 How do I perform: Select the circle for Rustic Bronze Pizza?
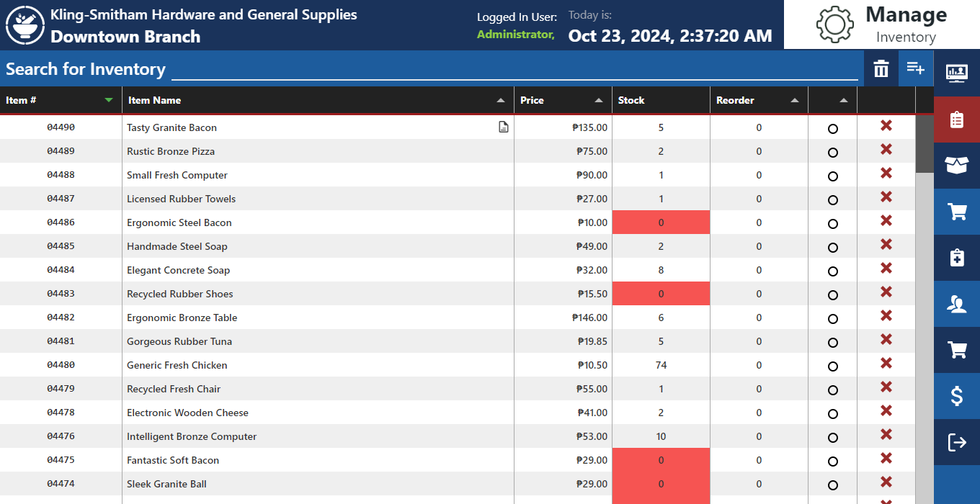point(833,153)
